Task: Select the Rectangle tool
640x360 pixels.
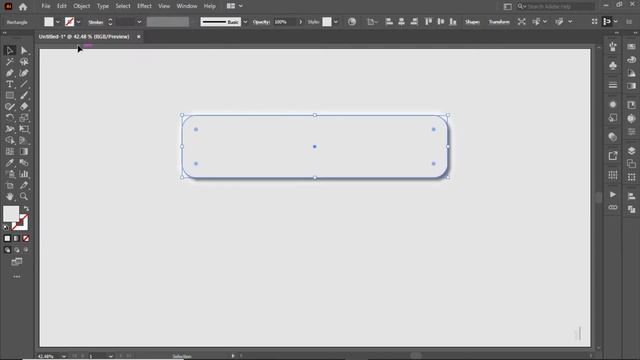Action: [x=10, y=96]
